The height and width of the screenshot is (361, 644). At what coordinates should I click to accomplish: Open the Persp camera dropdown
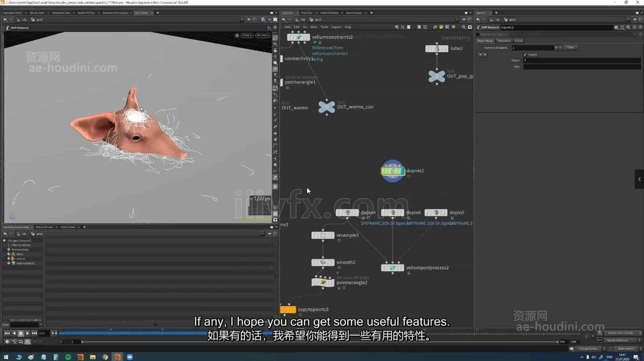tap(247, 36)
